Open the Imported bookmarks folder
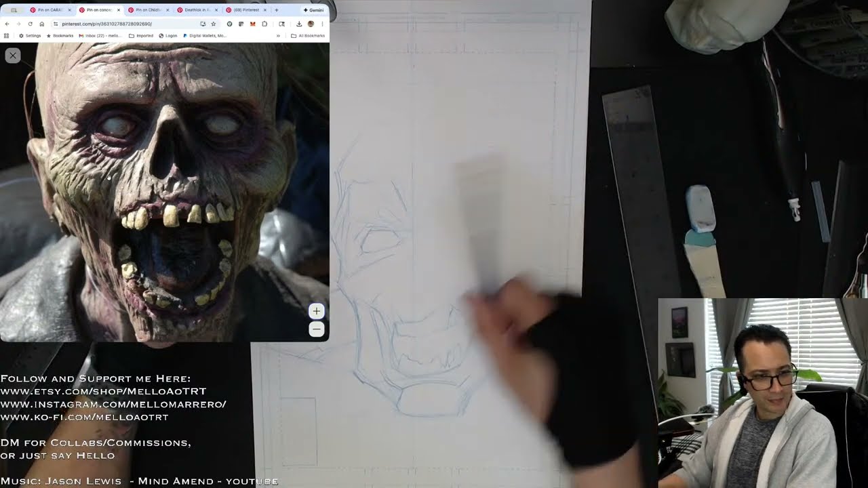 point(141,35)
